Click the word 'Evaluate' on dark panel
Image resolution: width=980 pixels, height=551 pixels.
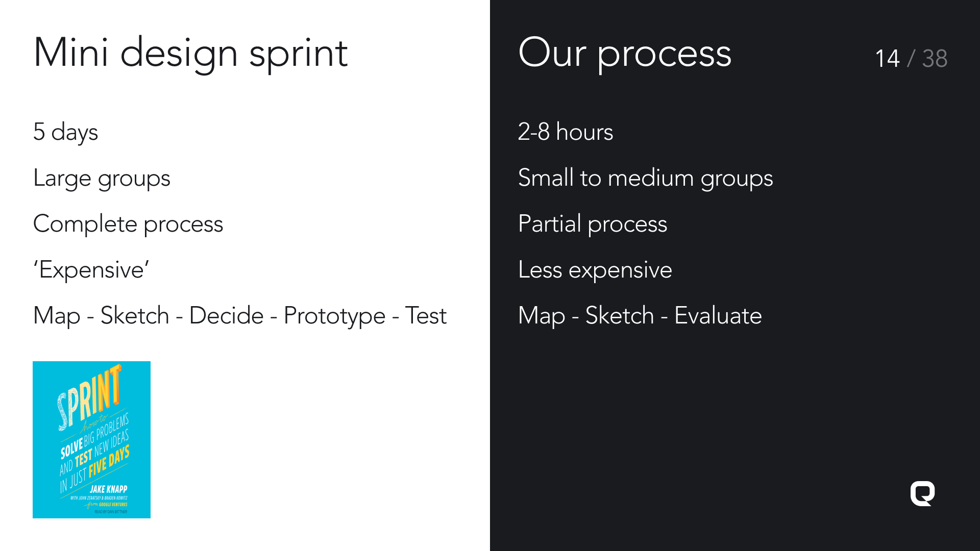coord(718,315)
